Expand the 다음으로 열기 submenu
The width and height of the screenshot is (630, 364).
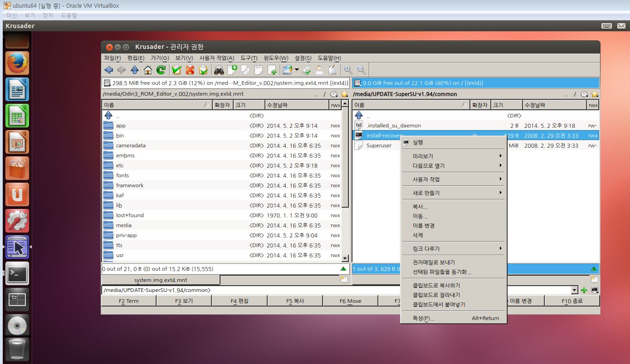453,166
